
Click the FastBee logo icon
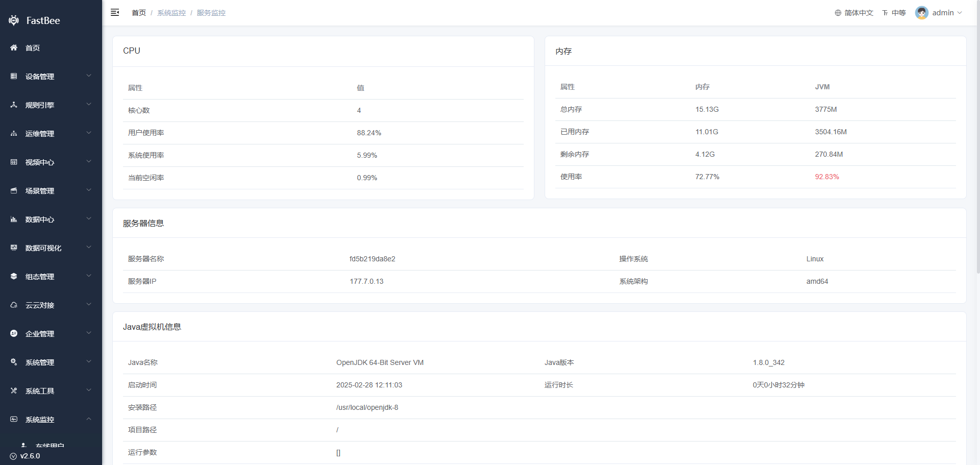[14, 20]
